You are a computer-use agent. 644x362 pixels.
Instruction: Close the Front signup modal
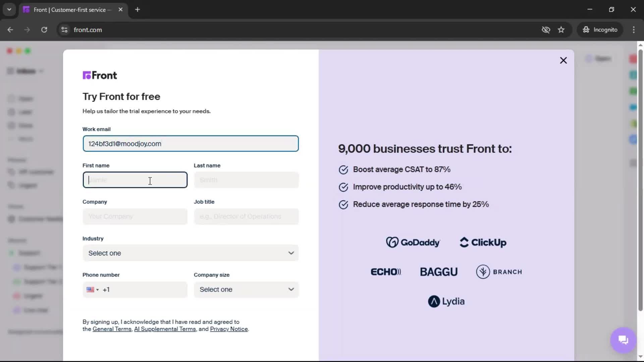563,60
